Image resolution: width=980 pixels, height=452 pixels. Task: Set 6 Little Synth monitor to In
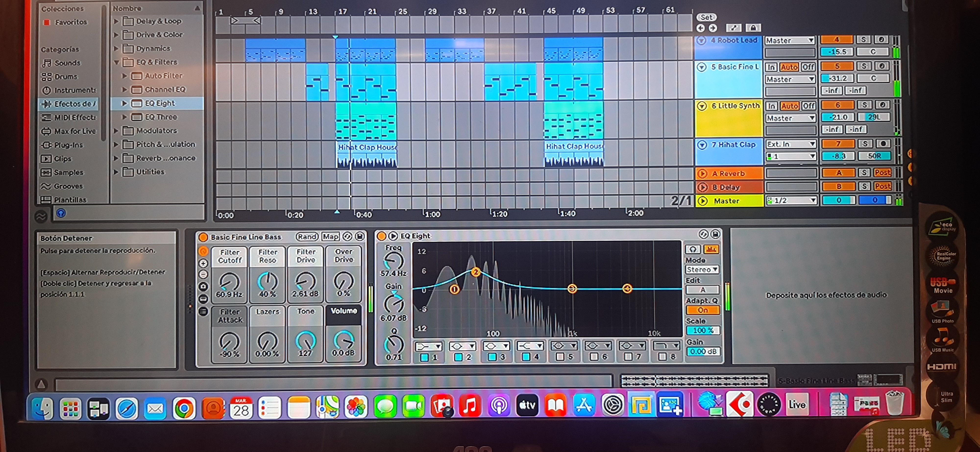click(x=771, y=106)
